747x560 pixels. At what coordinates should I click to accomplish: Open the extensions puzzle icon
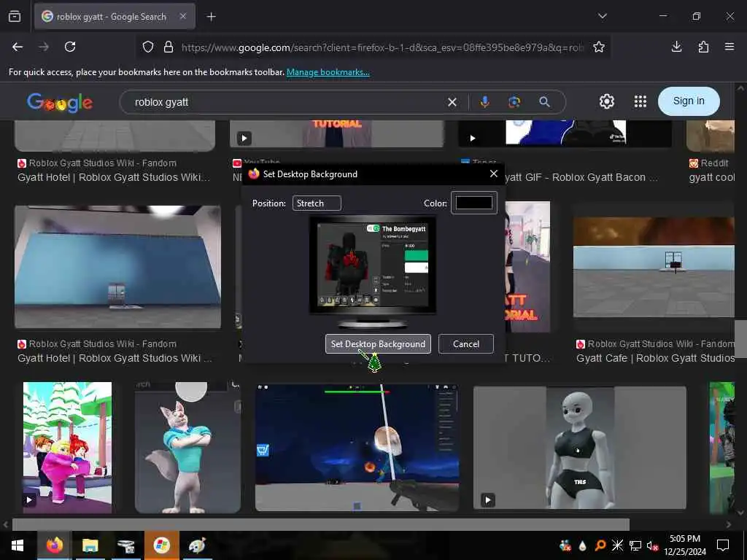click(703, 47)
